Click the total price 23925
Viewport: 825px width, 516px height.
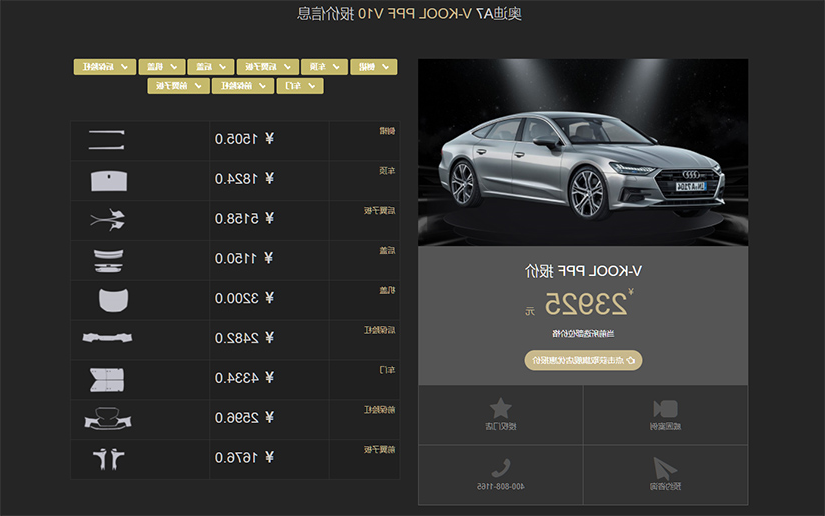[x=586, y=304]
